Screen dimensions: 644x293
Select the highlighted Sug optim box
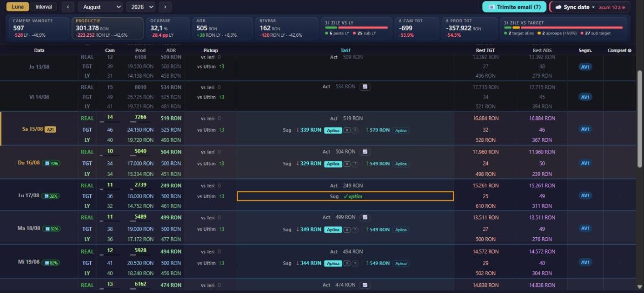point(345,196)
